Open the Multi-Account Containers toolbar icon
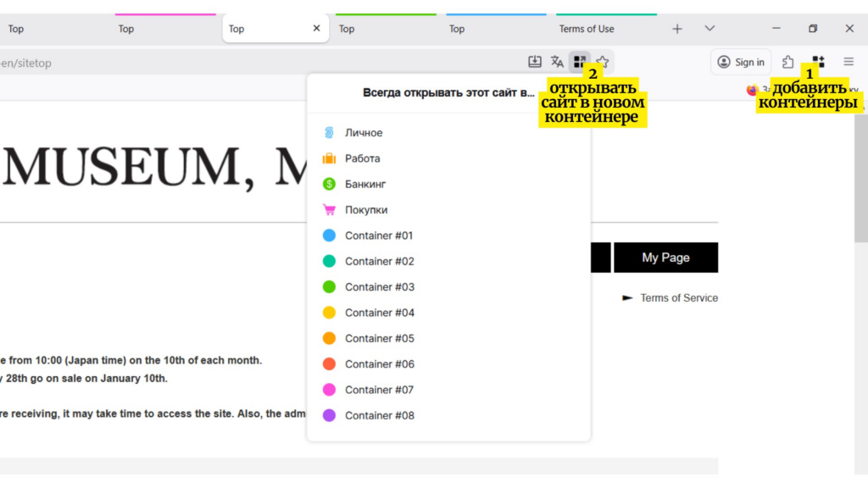868x488 pixels. [x=818, y=62]
